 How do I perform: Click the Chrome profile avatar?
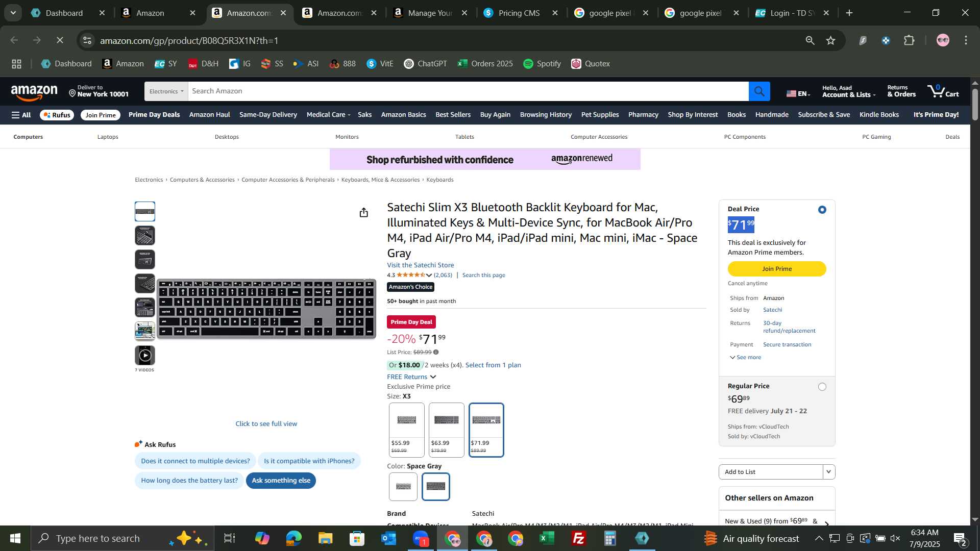[x=943, y=40]
